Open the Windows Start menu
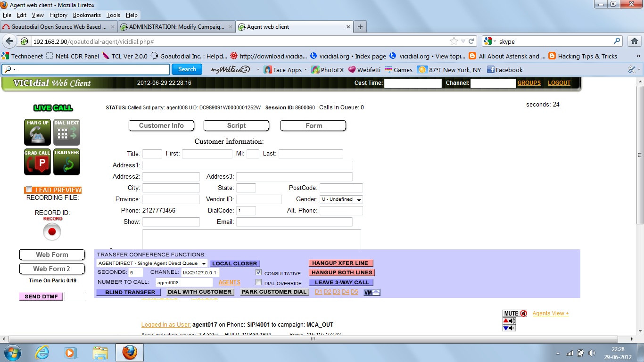644x362 pixels. coord(12,353)
